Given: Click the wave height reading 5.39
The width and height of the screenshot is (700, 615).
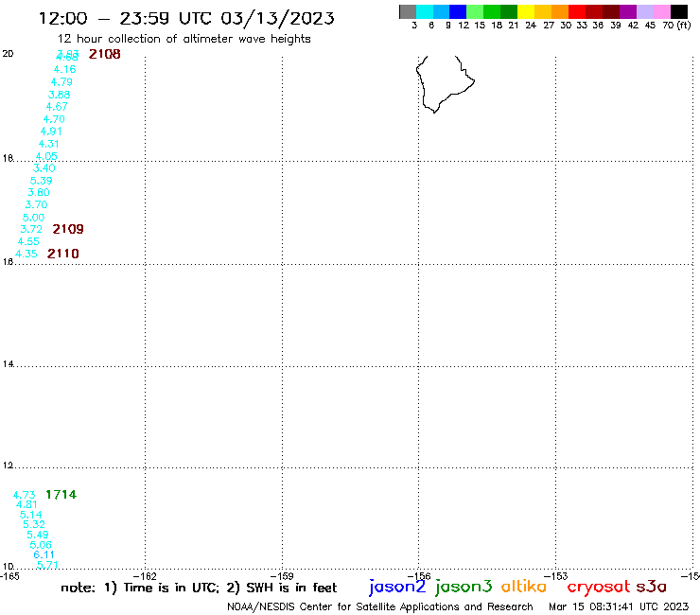Looking at the screenshot, I should (41, 181).
